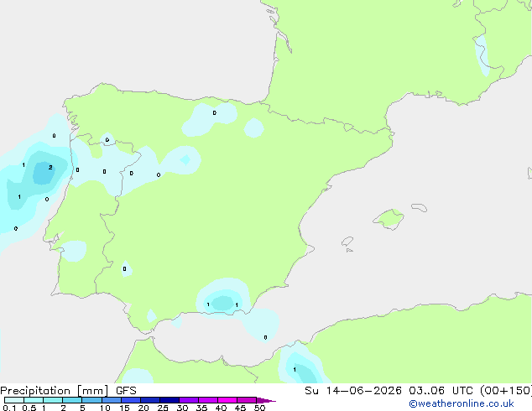Pick the 0.1–0.5 mm palest legend swatch
The height and width of the screenshot is (411, 532).
click(x=14, y=400)
